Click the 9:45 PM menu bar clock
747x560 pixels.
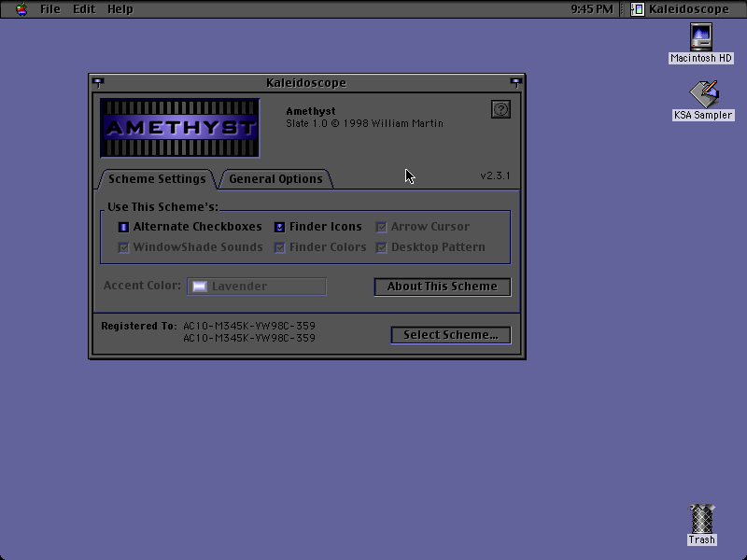[592, 9]
